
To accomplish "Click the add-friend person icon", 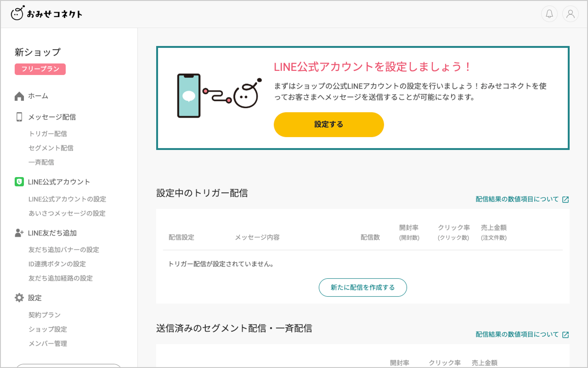I will 19,233.
